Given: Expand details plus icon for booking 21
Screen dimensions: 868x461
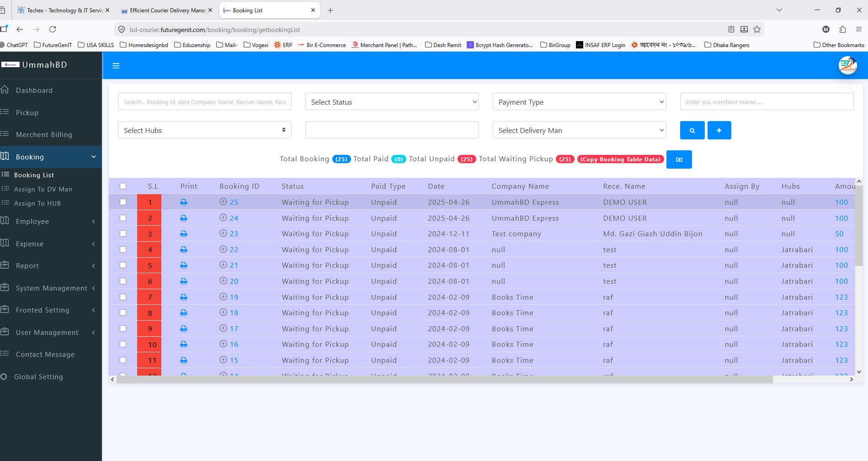Looking at the screenshot, I should (x=223, y=265).
